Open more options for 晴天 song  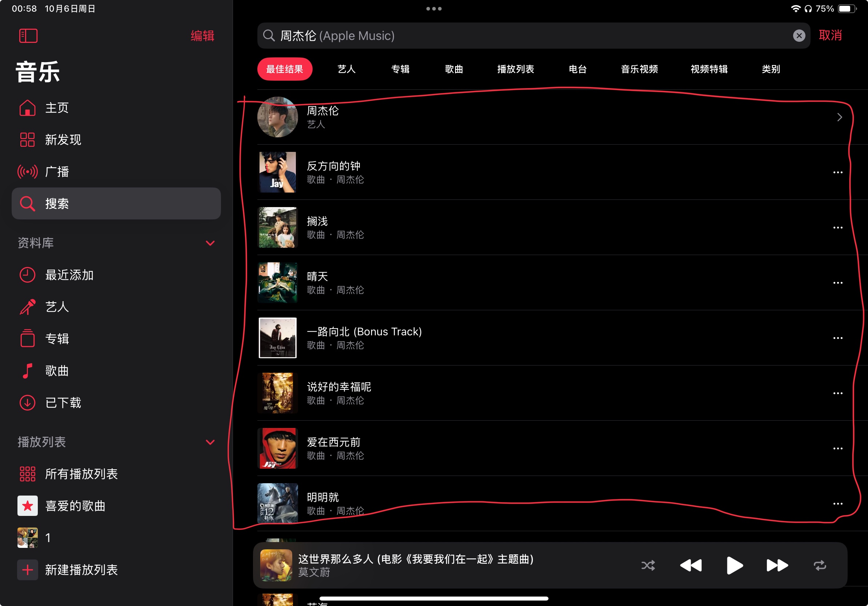click(837, 283)
